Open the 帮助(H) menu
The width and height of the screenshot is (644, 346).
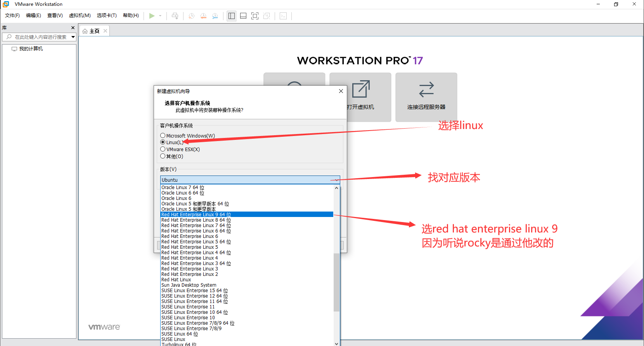click(x=131, y=15)
